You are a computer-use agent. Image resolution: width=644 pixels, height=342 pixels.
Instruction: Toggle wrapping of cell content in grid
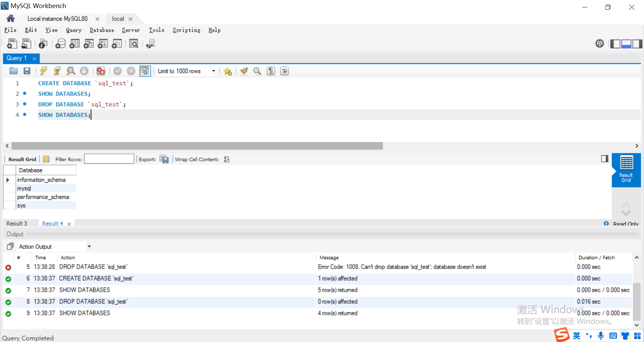pyautogui.click(x=227, y=159)
